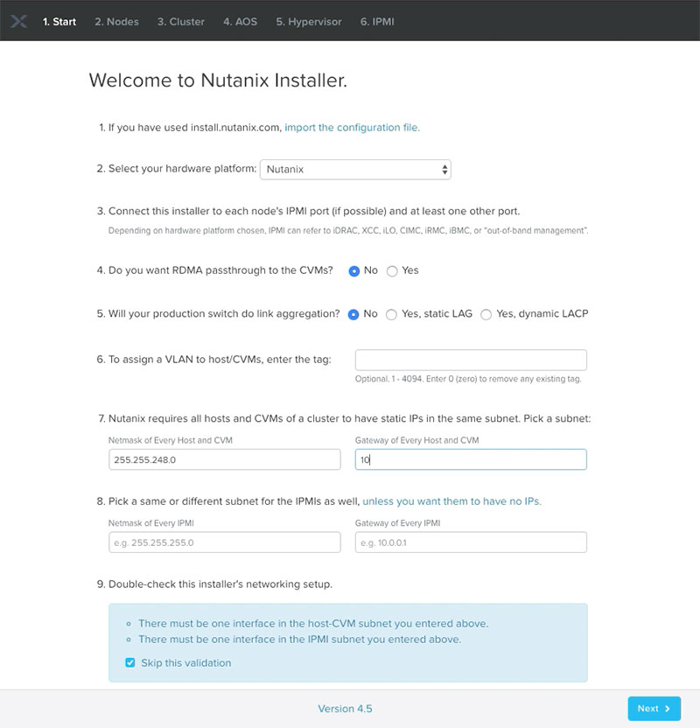Click the Gateway of Every IPMI field
Viewport: 700px width, 728px height.
[471, 542]
